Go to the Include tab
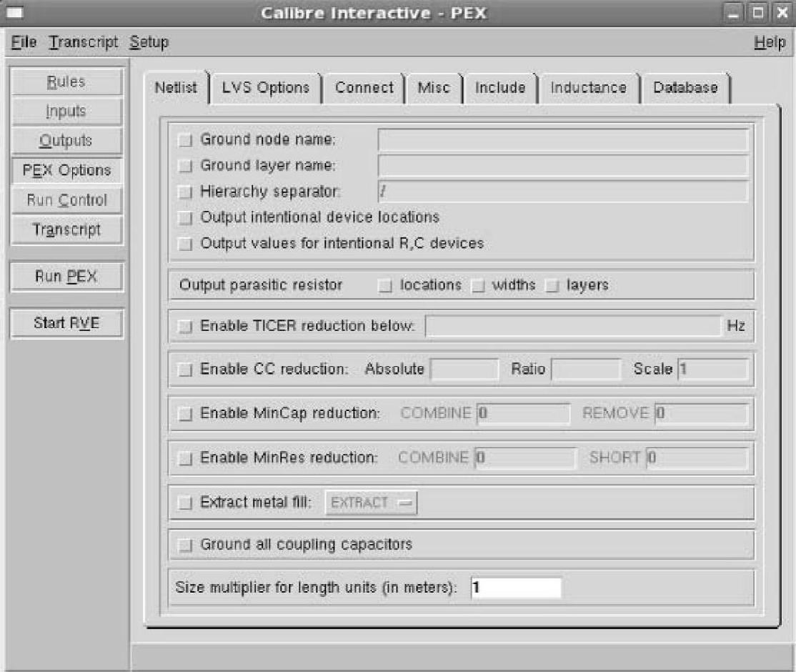Viewport: 796px width, 672px height. 501,88
